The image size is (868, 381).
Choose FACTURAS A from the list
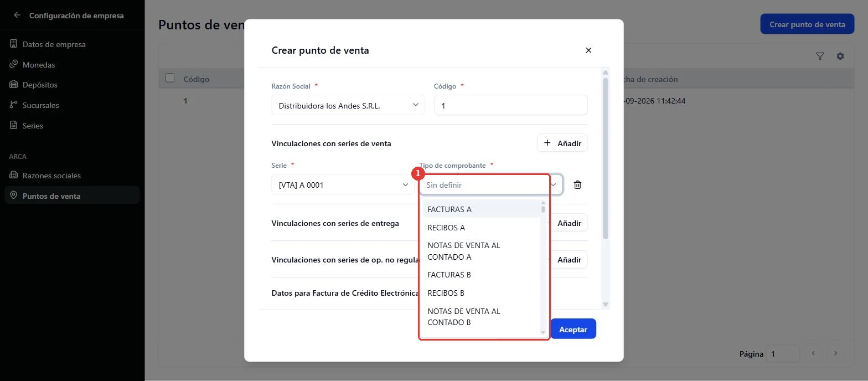[481, 209]
